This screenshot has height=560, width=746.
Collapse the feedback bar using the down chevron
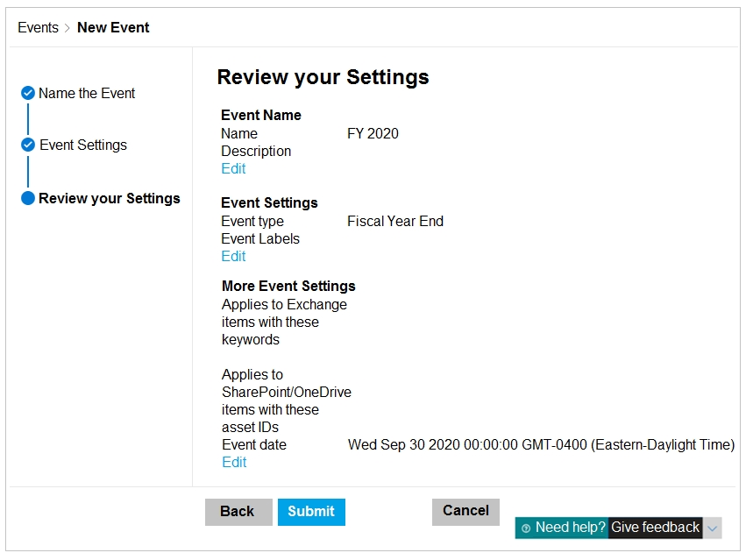tap(713, 528)
